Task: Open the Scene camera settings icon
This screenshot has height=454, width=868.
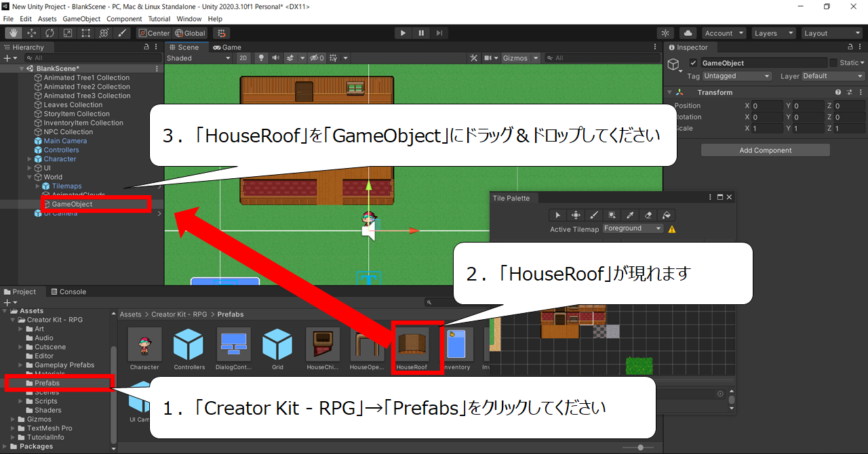Action: [488, 58]
